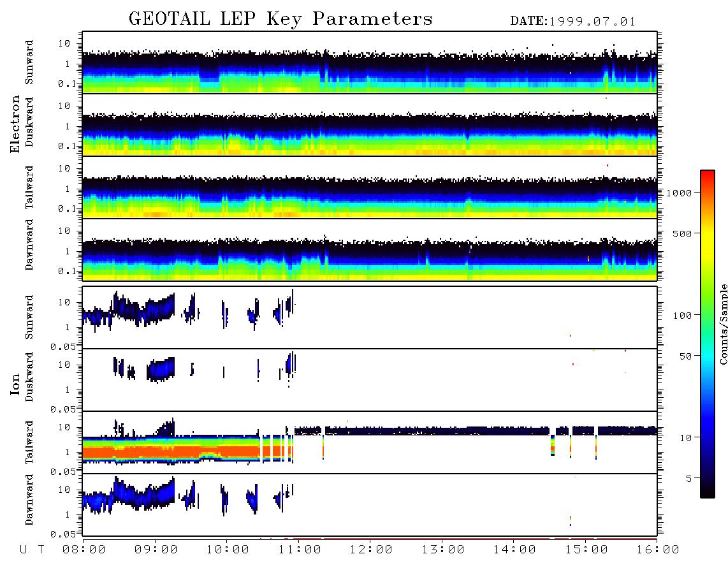Click the 16:00 time axis label
Screen dimensions: 728x561
point(657,550)
